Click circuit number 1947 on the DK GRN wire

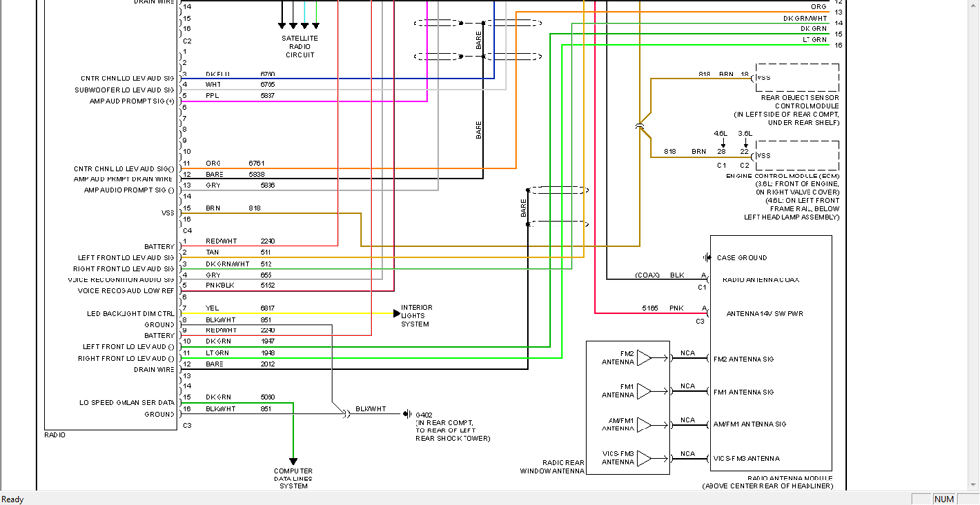[268, 341]
